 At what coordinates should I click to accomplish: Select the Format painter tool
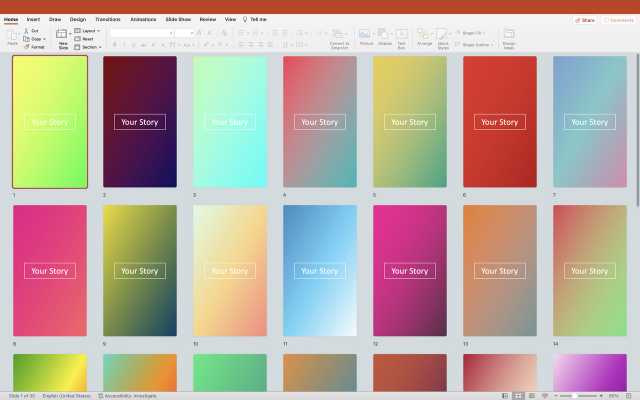[27, 47]
